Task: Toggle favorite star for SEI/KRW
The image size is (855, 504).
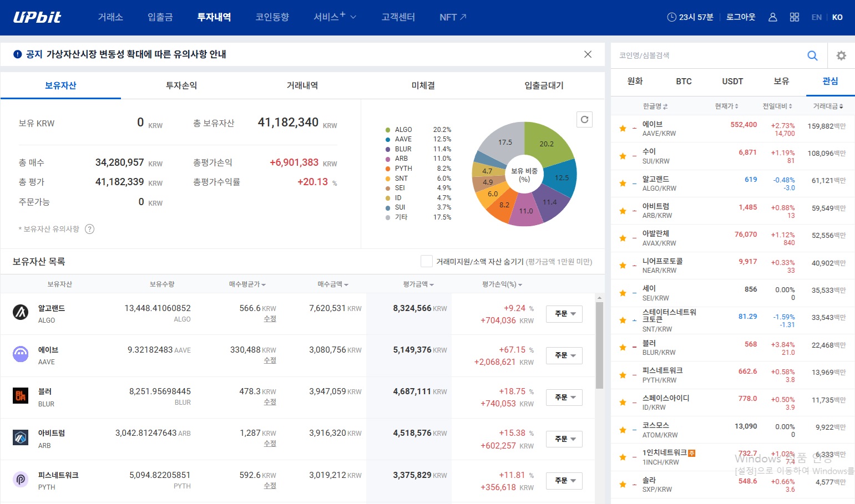Action: coord(623,293)
